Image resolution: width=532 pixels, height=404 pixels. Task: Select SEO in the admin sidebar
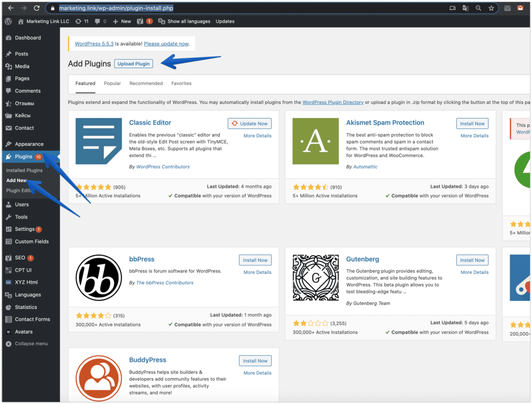pyautogui.click(x=17, y=257)
